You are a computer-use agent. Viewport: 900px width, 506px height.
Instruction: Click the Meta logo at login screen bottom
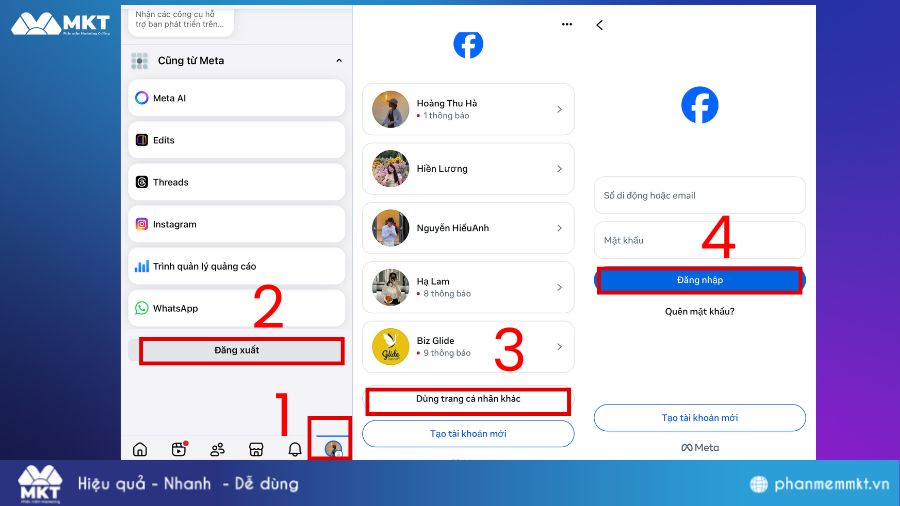[700, 447]
